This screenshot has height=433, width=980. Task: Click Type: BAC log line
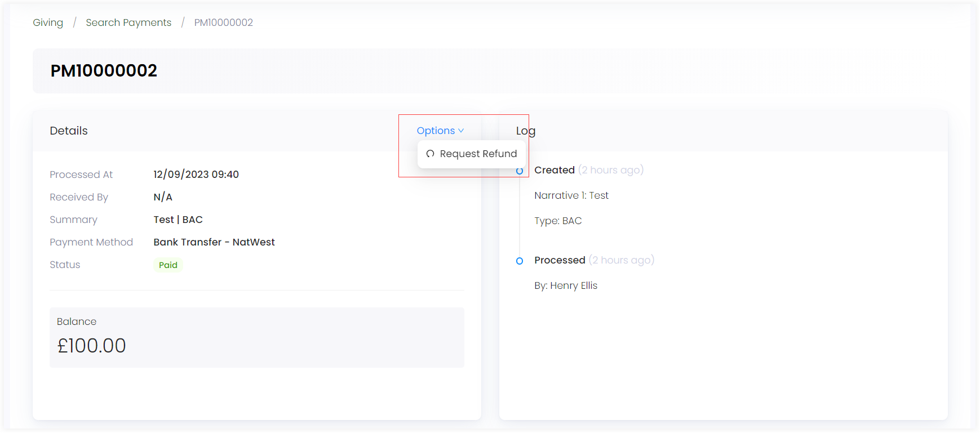pyautogui.click(x=558, y=221)
